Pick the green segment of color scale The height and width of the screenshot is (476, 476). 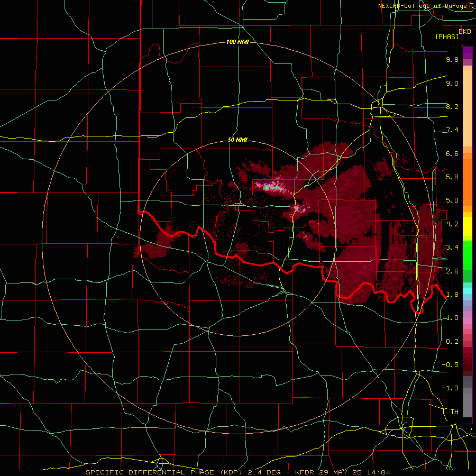tap(467, 255)
